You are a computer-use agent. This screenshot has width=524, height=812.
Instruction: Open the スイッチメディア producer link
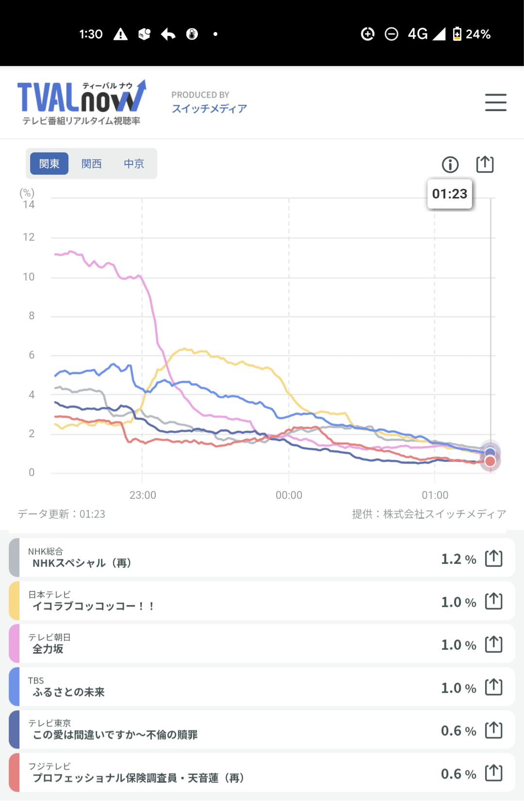[x=209, y=109]
